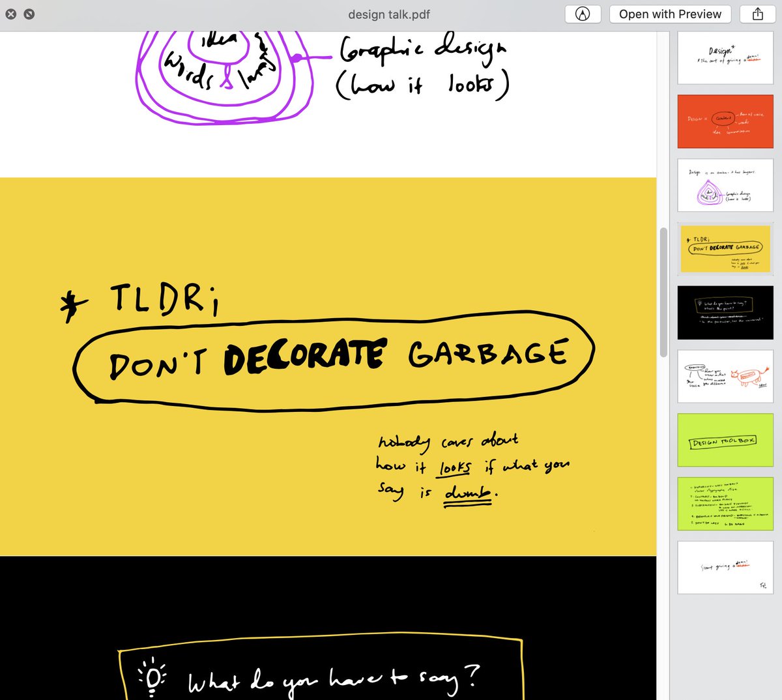Open the Share sheet icon
Viewport: 782px width, 700px height.
(x=757, y=14)
